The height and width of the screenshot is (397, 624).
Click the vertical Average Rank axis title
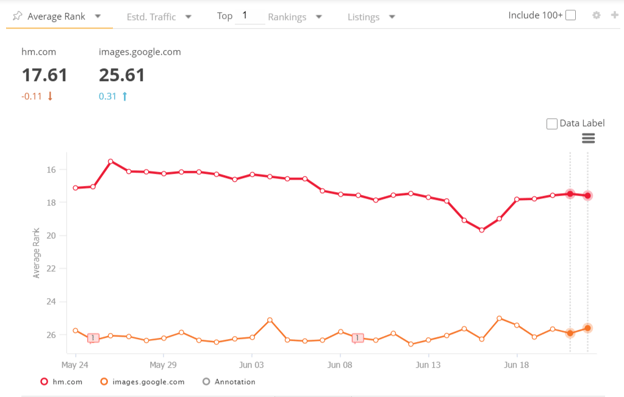click(x=36, y=253)
